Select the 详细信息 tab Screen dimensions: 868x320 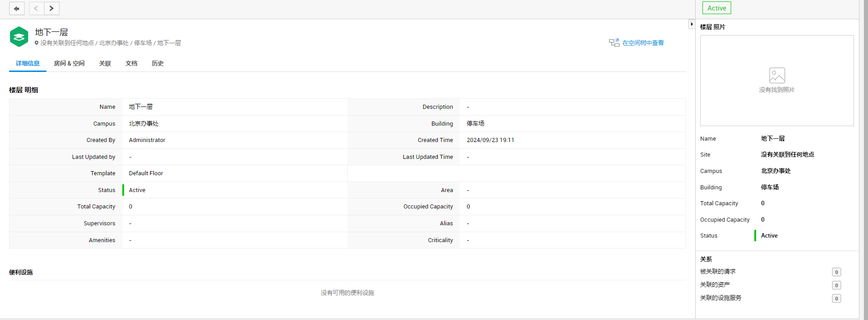[28, 63]
